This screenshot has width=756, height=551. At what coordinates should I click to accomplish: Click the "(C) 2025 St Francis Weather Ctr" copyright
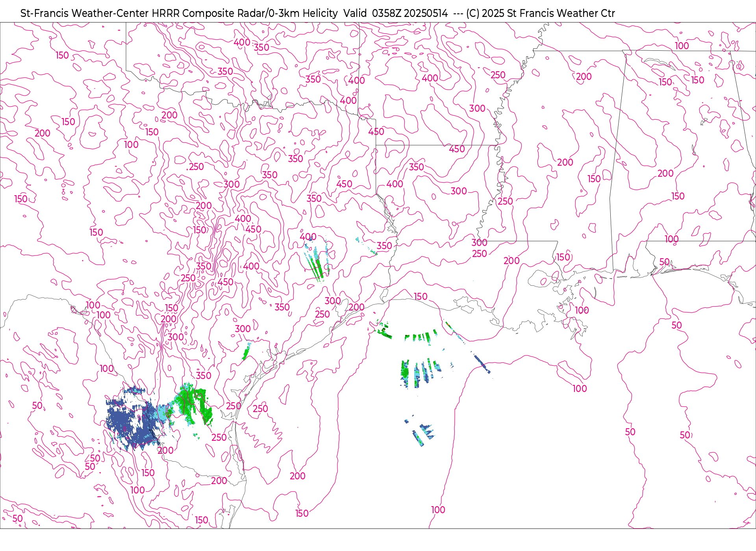click(540, 13)
